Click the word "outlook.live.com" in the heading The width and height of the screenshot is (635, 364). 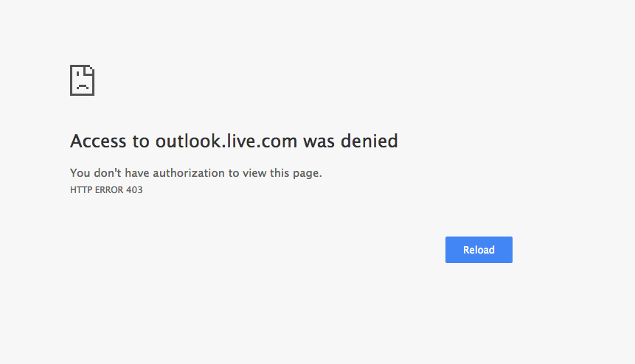point(226,141)
